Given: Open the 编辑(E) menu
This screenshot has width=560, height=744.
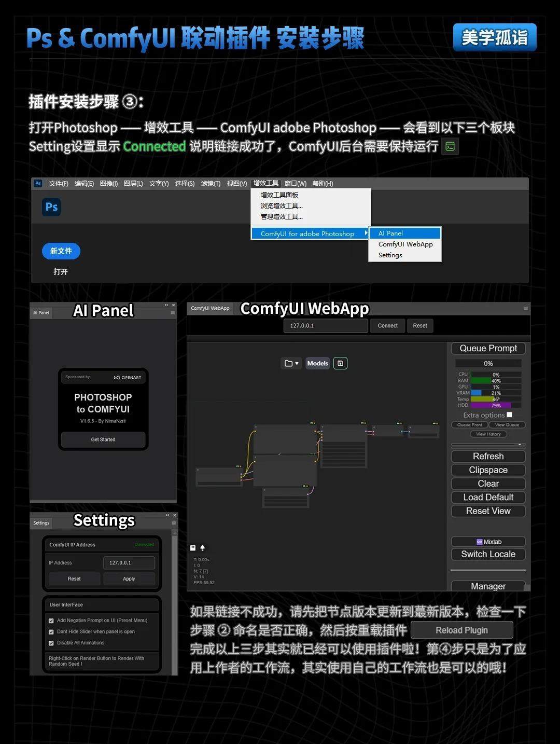Looking at the screenshot, I should coord(84,184).
